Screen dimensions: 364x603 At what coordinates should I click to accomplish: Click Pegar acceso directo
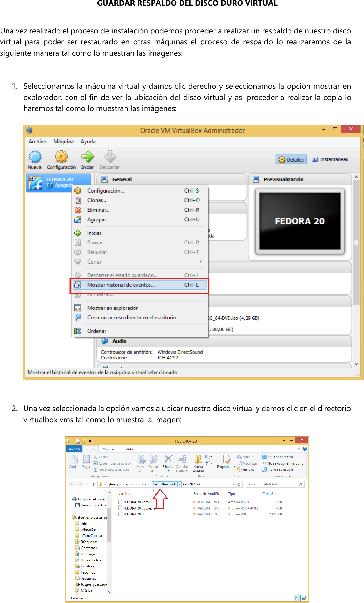tap(111, 470)
